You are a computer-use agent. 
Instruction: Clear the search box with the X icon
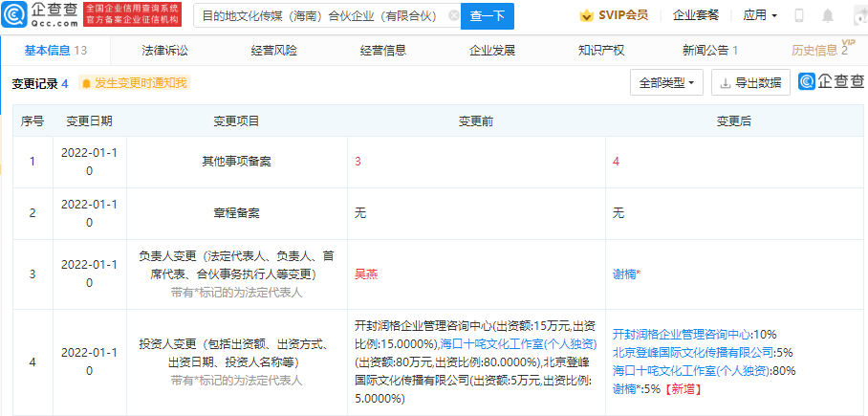click(453, 15)
